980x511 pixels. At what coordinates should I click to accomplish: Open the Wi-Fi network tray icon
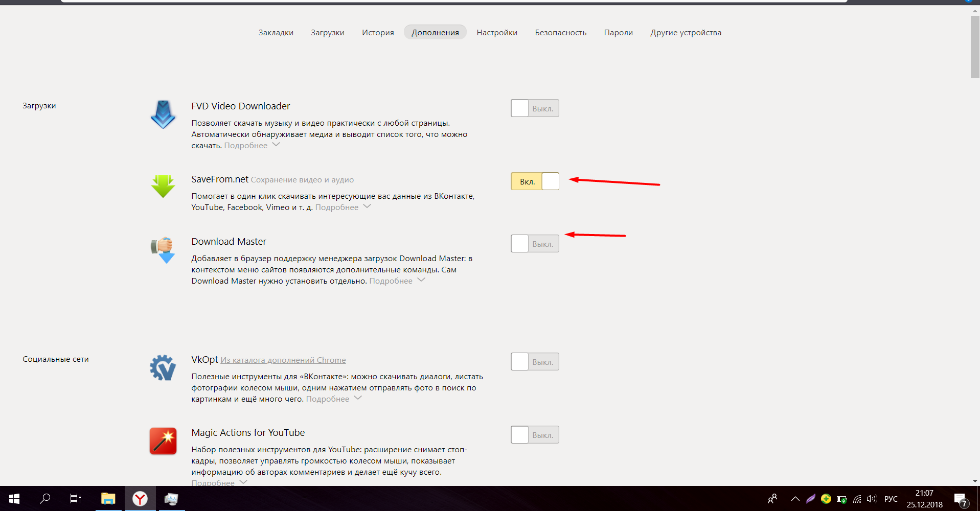pos(857,499)
